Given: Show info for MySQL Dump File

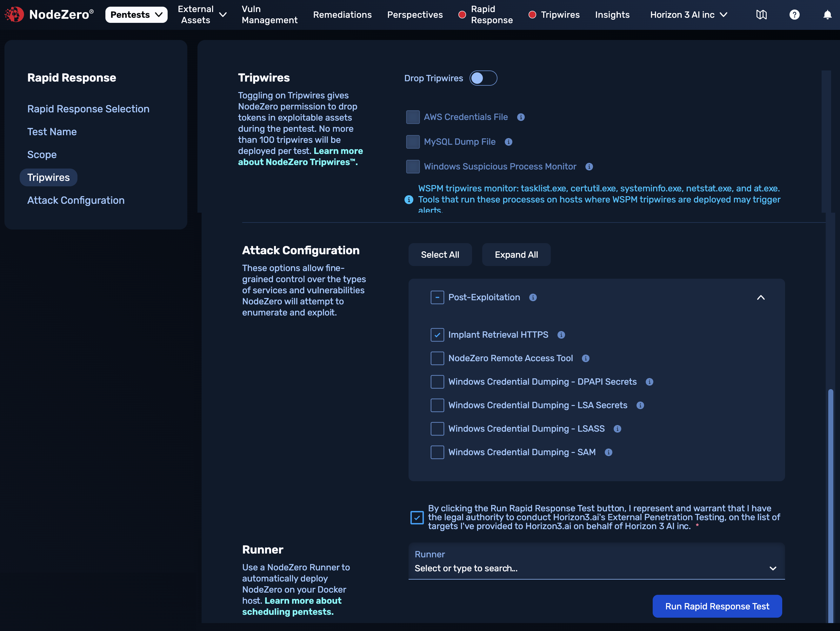Looking at the screenshot, I should pos(509,142).
